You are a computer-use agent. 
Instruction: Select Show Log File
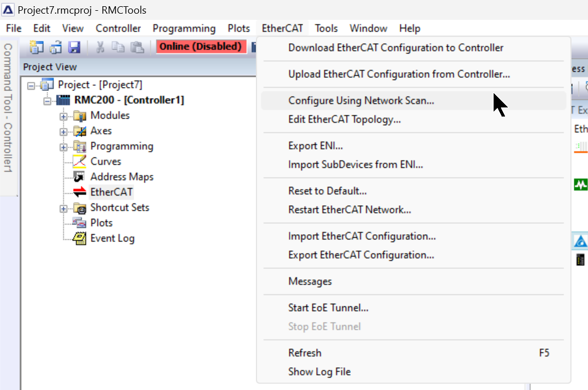click(x=413, y=372)
